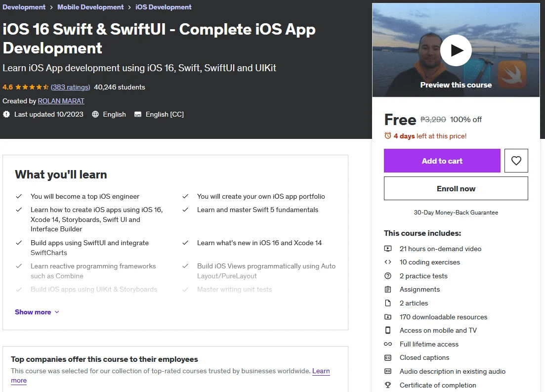Image resolution: width=545 pixels, height=392 pixels.
Task: Click the course title heading
Action: click(159, 39)
